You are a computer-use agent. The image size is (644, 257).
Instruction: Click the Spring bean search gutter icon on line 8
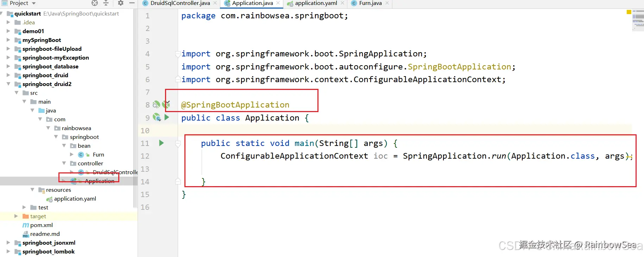[x=156, y=104]
